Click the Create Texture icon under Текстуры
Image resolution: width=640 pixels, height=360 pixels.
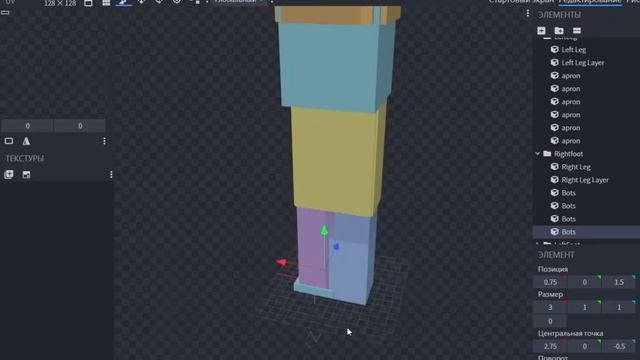tap(26, 175)
